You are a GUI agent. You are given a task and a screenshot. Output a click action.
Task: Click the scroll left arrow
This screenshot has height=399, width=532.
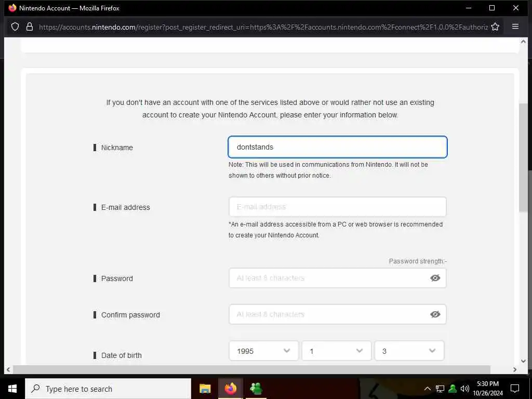point(8,369)
